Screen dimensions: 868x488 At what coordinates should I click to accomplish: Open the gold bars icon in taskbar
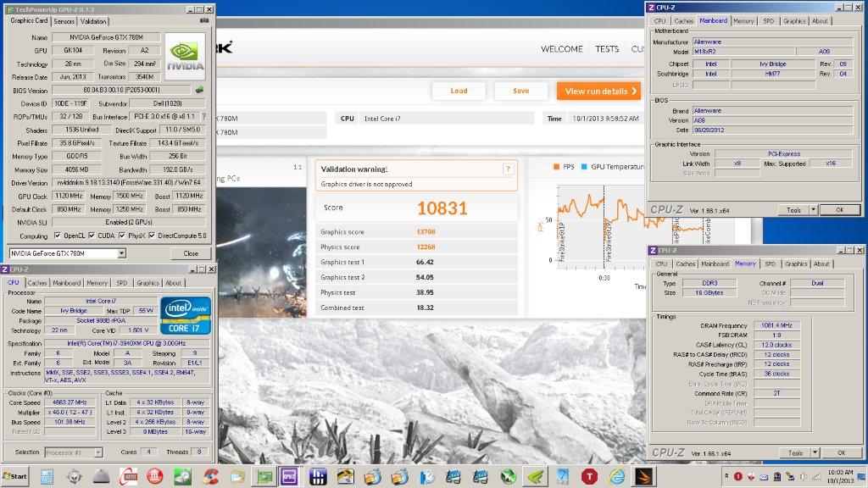tap(346, 476)
